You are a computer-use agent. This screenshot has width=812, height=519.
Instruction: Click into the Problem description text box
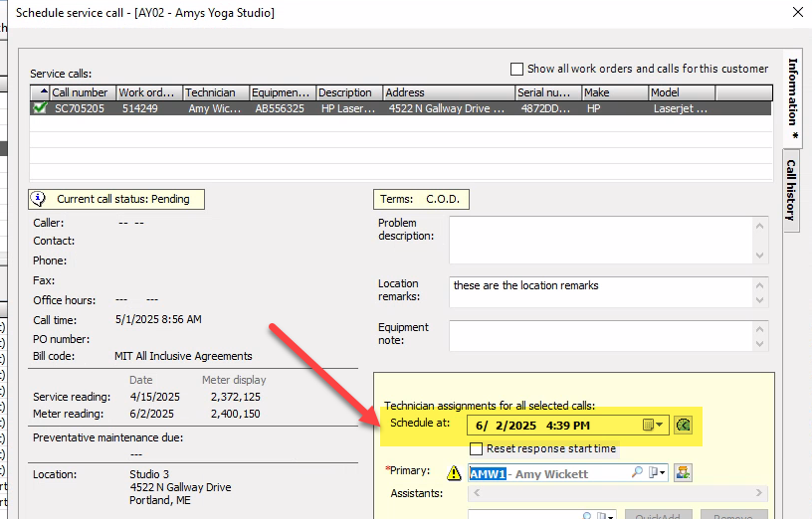pyautogui.click(x=601, y=240)
